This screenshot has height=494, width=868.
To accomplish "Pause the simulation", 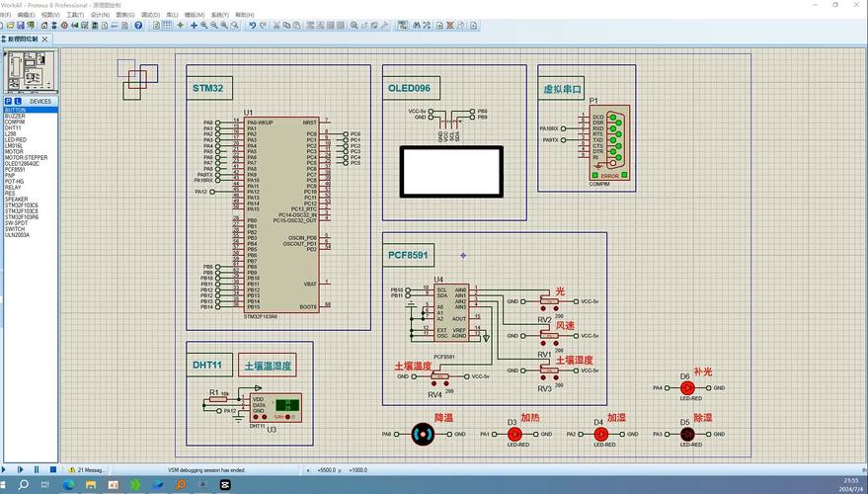I will (x=37, y=469).
